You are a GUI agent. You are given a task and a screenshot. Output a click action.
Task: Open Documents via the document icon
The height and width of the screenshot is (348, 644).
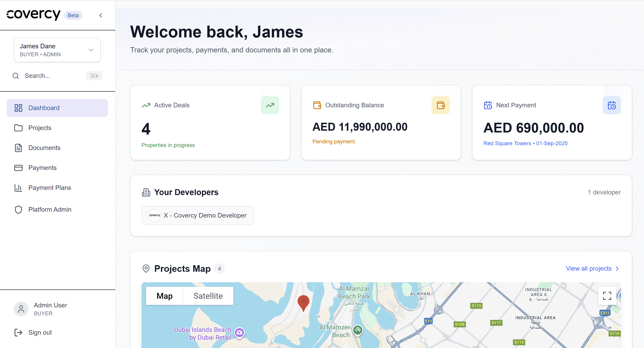click(x=18, y=147)
